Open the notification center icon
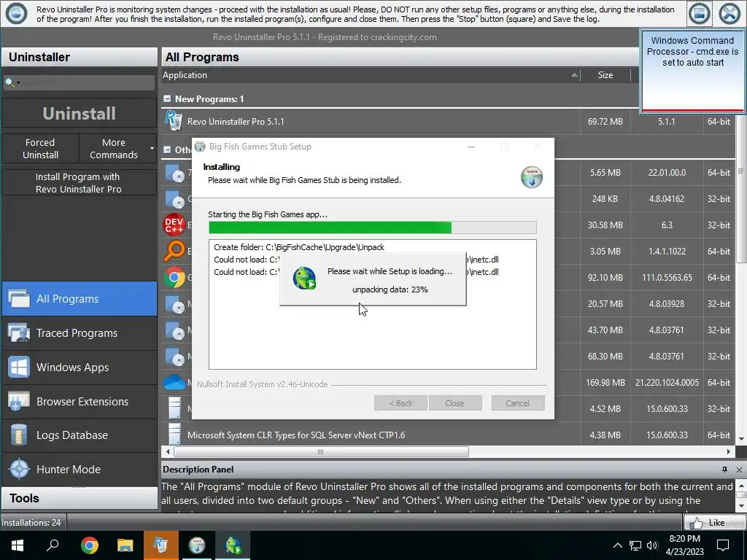The image size is (747, 560). coord(723,545)
